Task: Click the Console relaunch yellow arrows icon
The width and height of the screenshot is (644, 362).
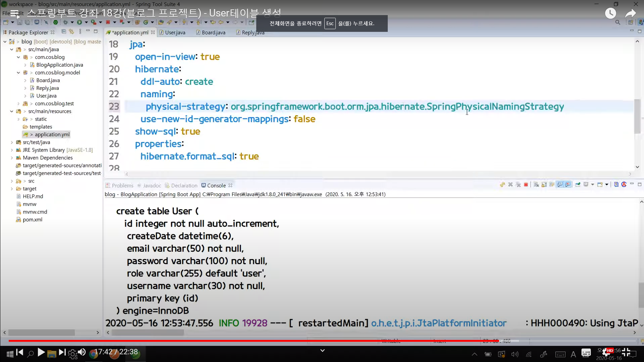Action: tap(502, 185)
